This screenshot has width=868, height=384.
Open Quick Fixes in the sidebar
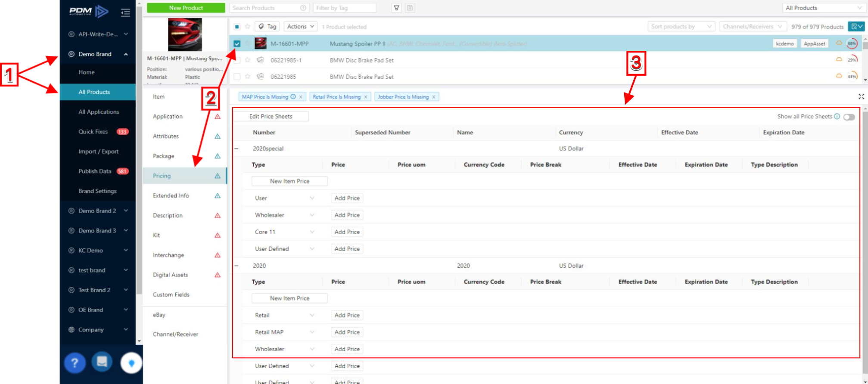[x=93, y=131]
